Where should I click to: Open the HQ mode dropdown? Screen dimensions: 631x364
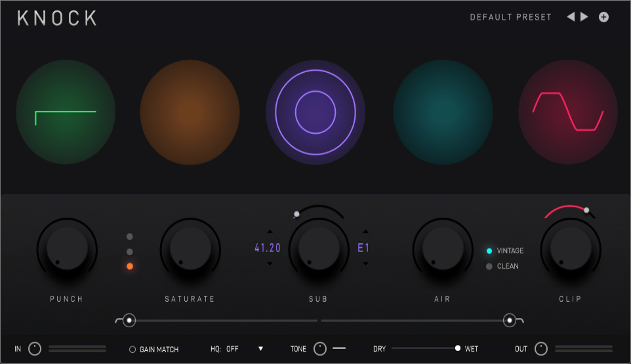pyautogui.click(x=260, y=349)
